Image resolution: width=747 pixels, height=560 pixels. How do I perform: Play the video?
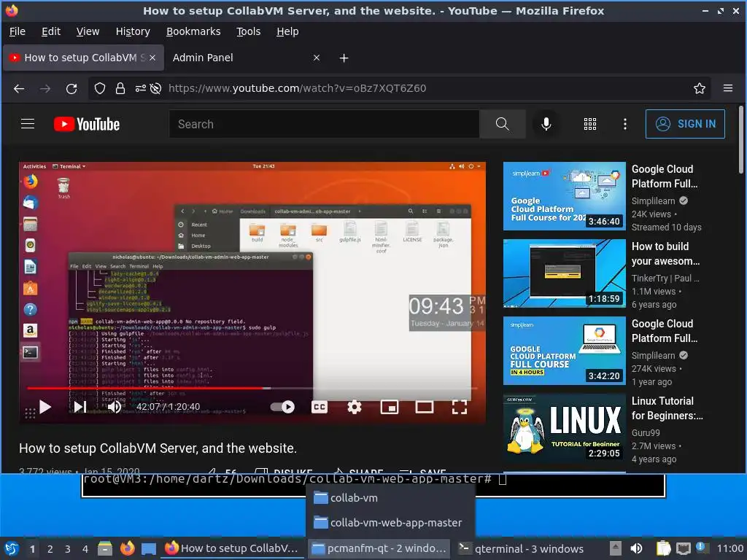45,407
